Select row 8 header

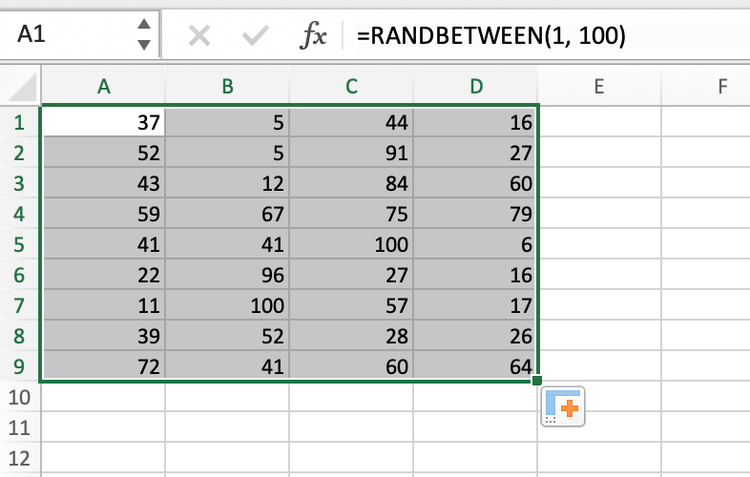click(20, 336)
